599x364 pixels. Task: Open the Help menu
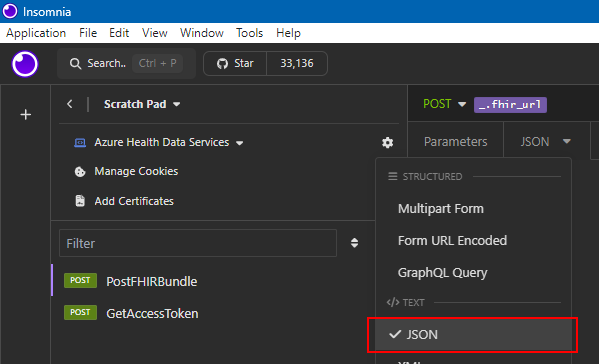[x=288, y=33]
